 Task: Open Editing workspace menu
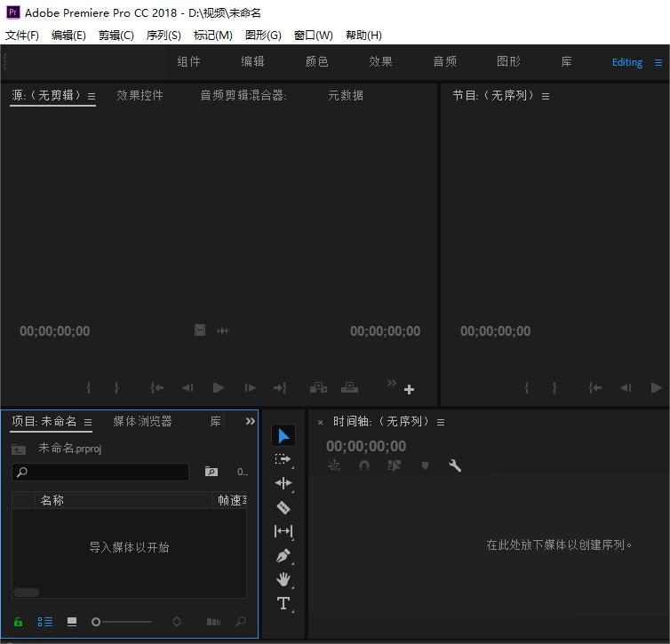658,63
